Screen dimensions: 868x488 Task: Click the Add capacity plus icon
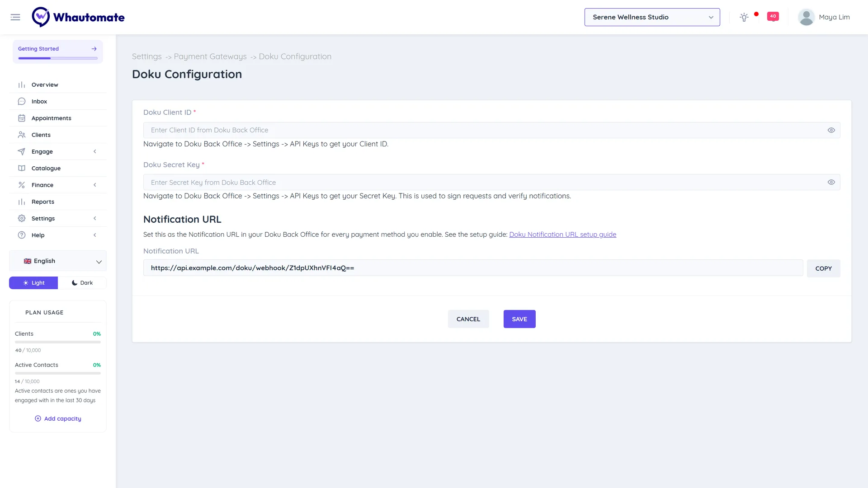(x=38, y=419)
